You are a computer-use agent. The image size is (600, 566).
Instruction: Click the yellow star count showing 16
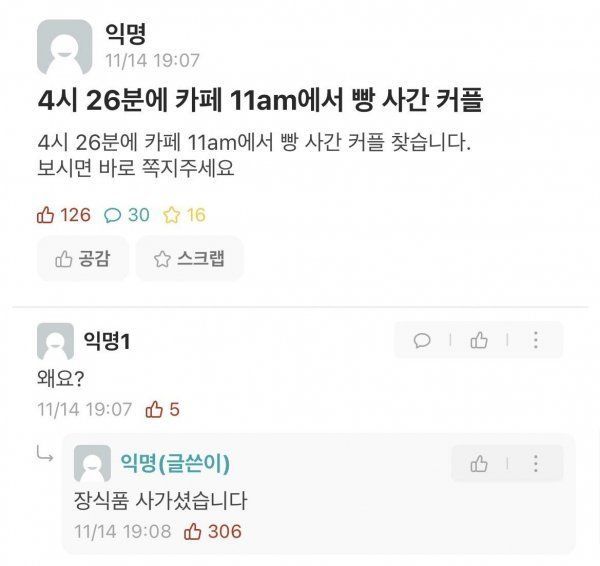click(184, 215)
